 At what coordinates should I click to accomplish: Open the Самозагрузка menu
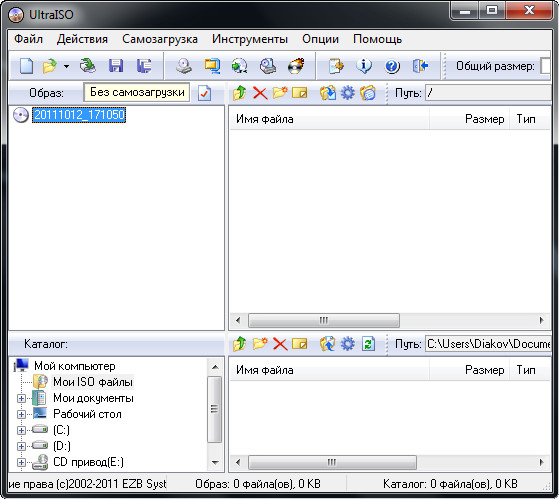(x=160, y=39)
